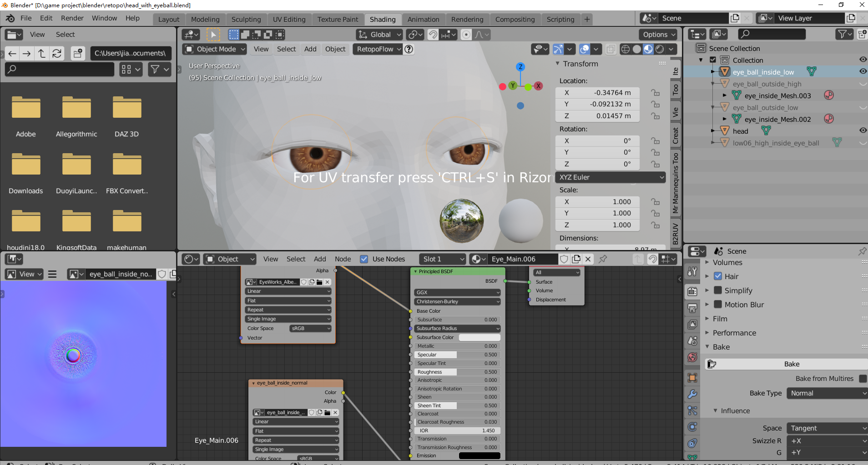Open the Bake Type dropdown

(x=828, y=393)
